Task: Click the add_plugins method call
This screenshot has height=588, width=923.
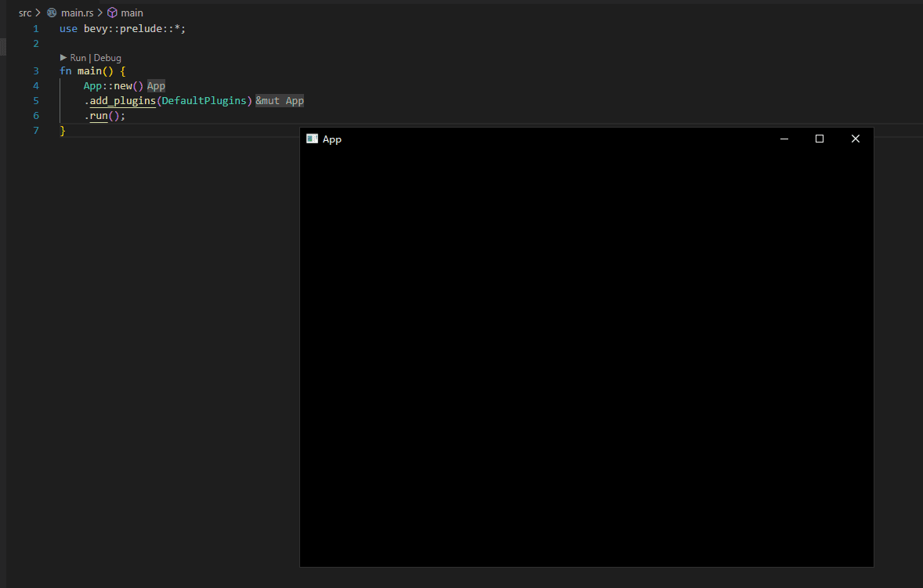Action: (122, 101)
